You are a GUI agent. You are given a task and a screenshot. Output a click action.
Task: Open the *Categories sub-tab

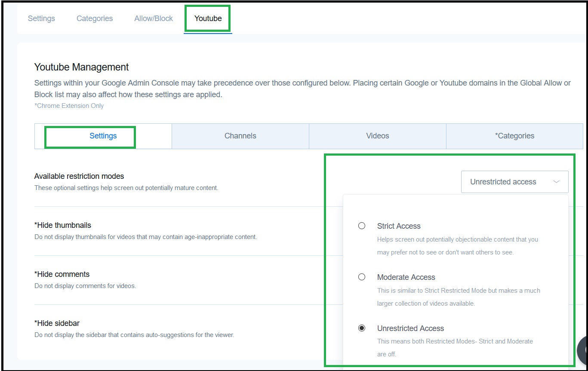tap(514, 136)
